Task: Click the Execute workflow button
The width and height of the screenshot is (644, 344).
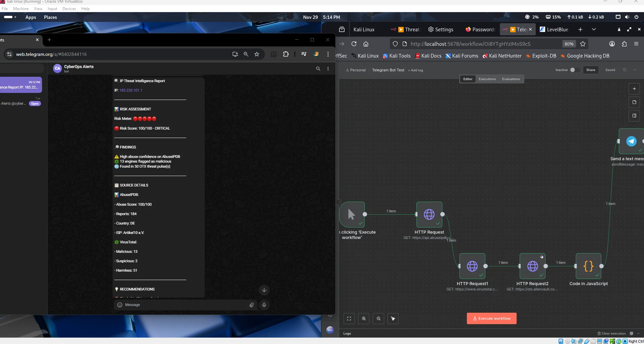Action: point(491,318)
